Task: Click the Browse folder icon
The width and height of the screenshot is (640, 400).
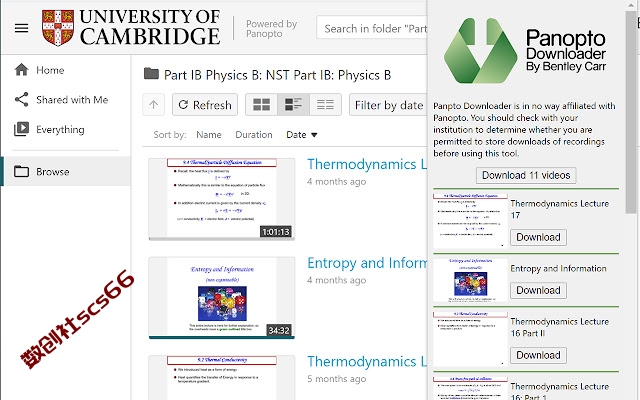Action: pos(21,171)
